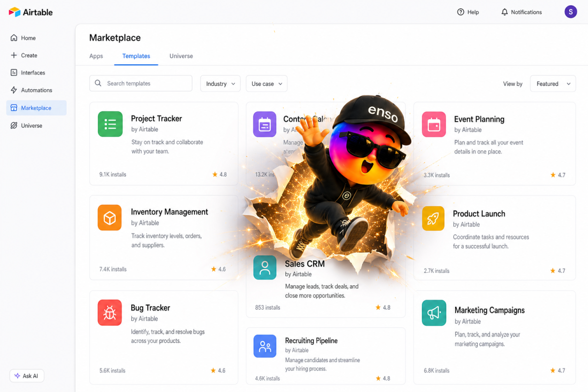Image resolution: width=588 pixels, height=392 pixels.
Task: Open the Project Tracker template title
Action: 156,119
